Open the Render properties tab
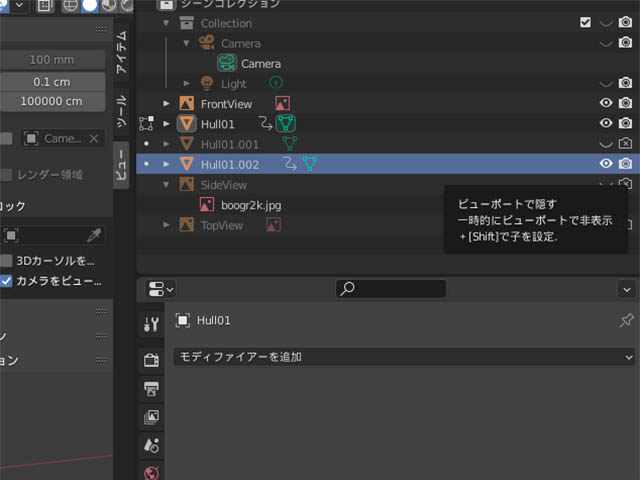 pyautogui.click(x=151, y=360)
